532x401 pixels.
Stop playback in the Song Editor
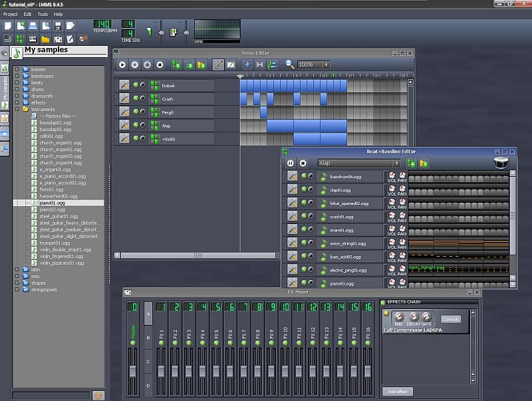click(160, 65)
